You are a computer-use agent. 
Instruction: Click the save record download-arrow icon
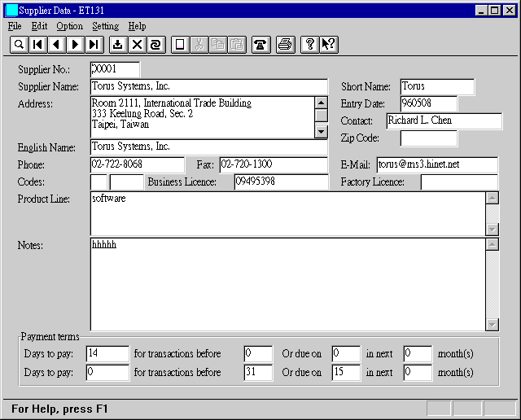tap(118, 45)
